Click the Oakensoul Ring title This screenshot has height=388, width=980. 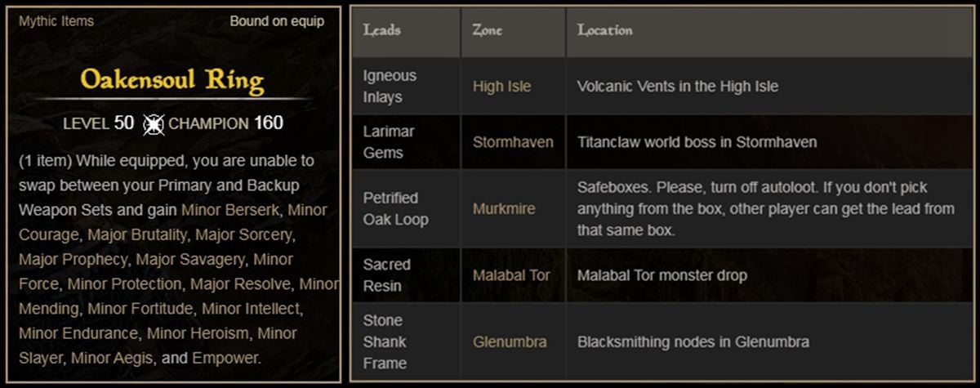tap(172, 81)
